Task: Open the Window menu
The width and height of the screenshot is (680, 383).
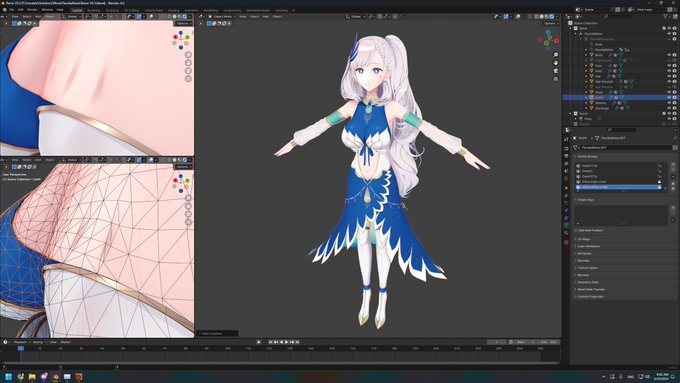Action: tap(47, 10)
